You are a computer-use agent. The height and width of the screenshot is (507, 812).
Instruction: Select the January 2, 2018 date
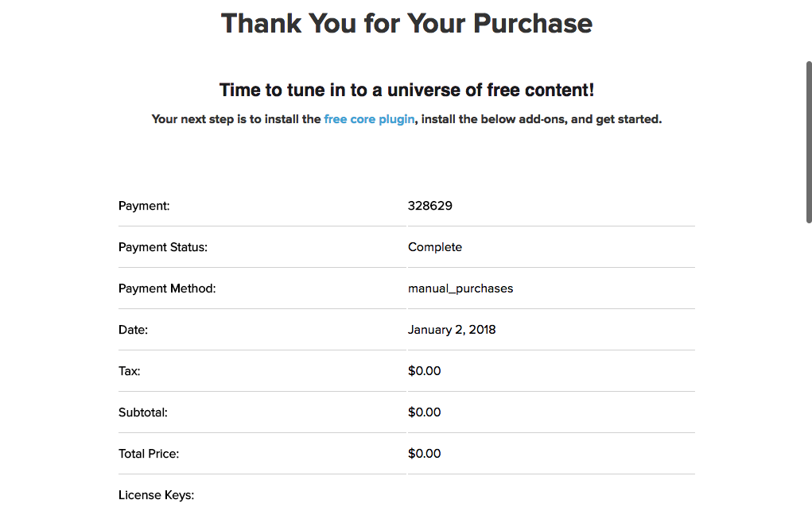click(452, 329)
